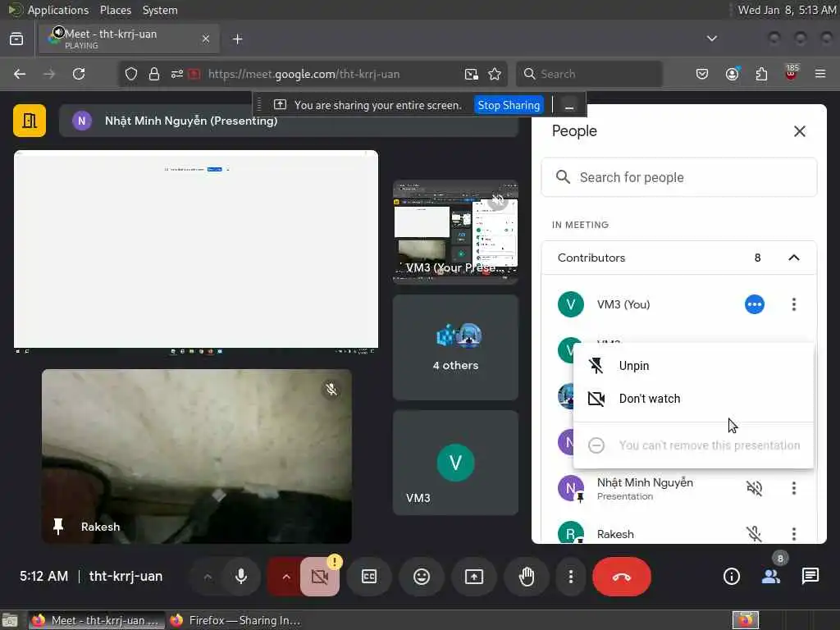Open the emoji reactions button
The image size is (840, 630).
(x=422, y=577)
